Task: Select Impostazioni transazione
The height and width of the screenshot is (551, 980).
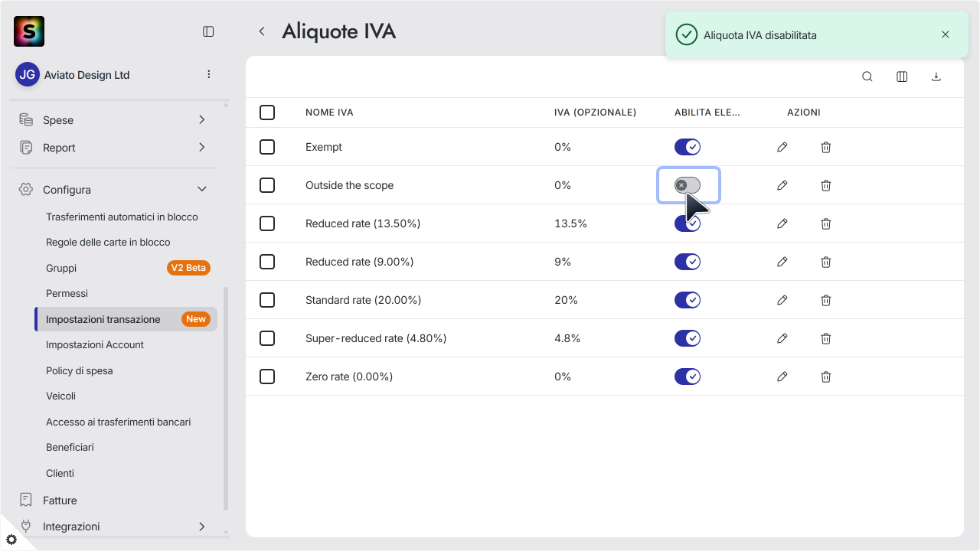Action: (126, 319)
